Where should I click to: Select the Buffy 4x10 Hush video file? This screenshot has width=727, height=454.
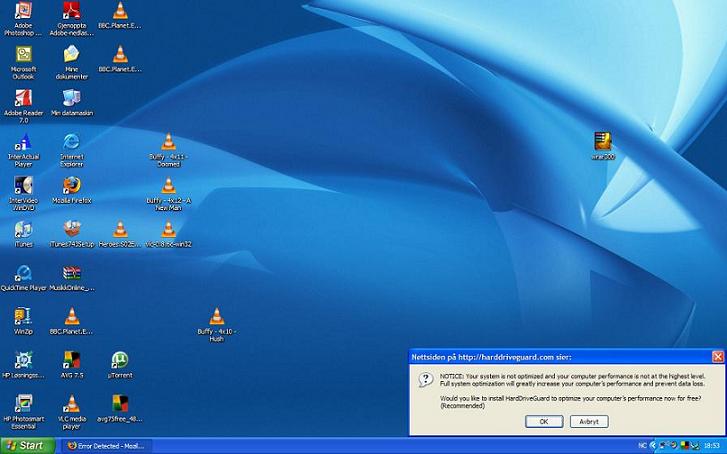coord(216,318)
